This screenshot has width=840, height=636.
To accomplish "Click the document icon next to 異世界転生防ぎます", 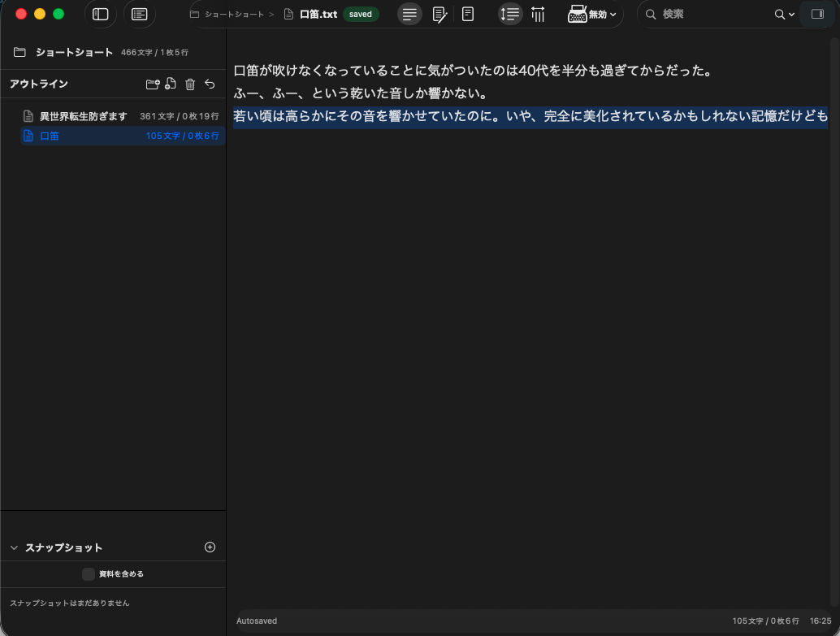I will tap(28, 116).
